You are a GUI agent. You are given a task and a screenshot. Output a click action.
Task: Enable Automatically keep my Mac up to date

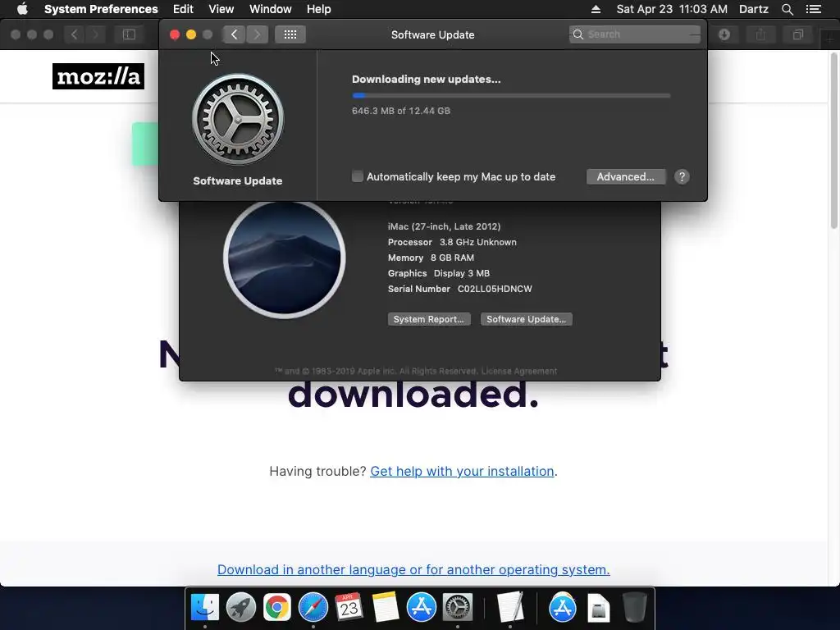pos(358,176)
